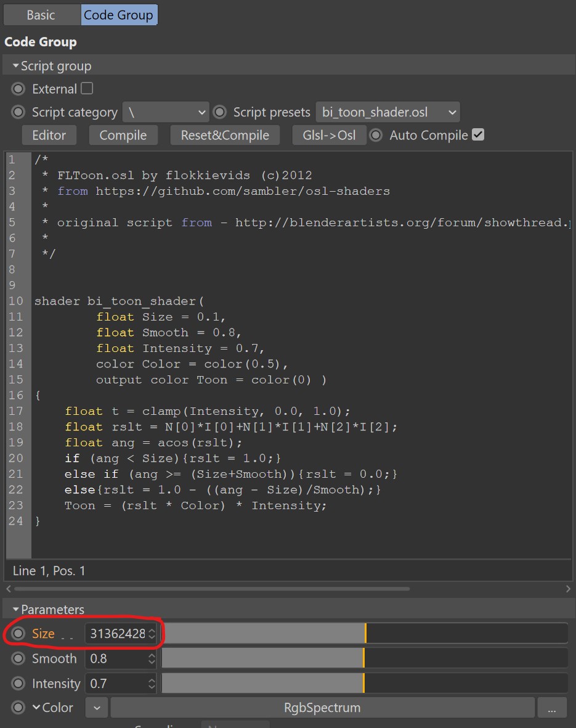Image resolution: width=576 pixels, height=728 pixels.
Task: Open the Script category dropdown
Action: (166, 112)
